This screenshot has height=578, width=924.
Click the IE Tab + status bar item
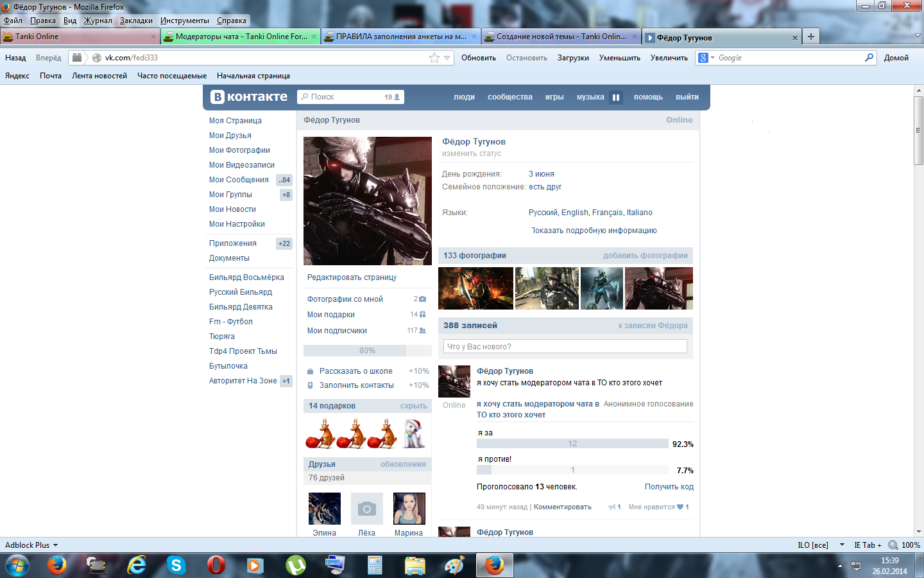(x=868, y=545)
